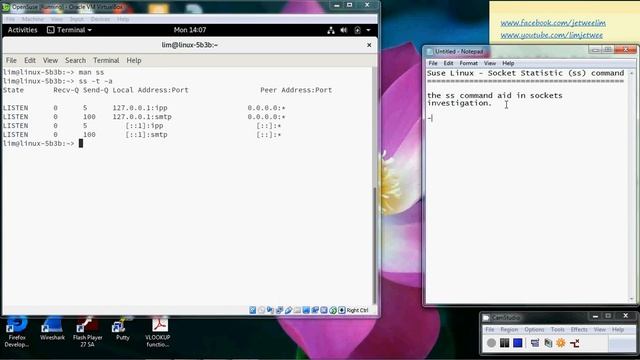640x360 pixels.
Task: Click Firefox Developer desktop shortcut
Action: pyautogui.click(x=17, y=332)
